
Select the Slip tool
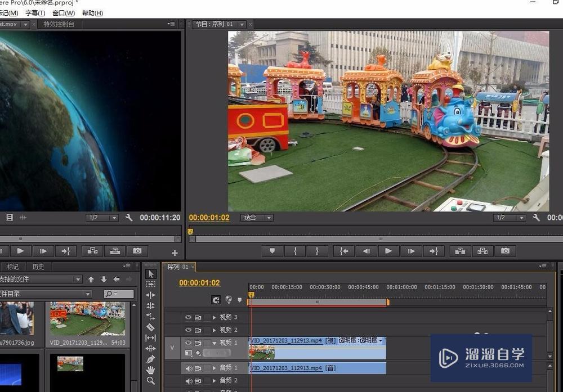click(x=151, y=338)
